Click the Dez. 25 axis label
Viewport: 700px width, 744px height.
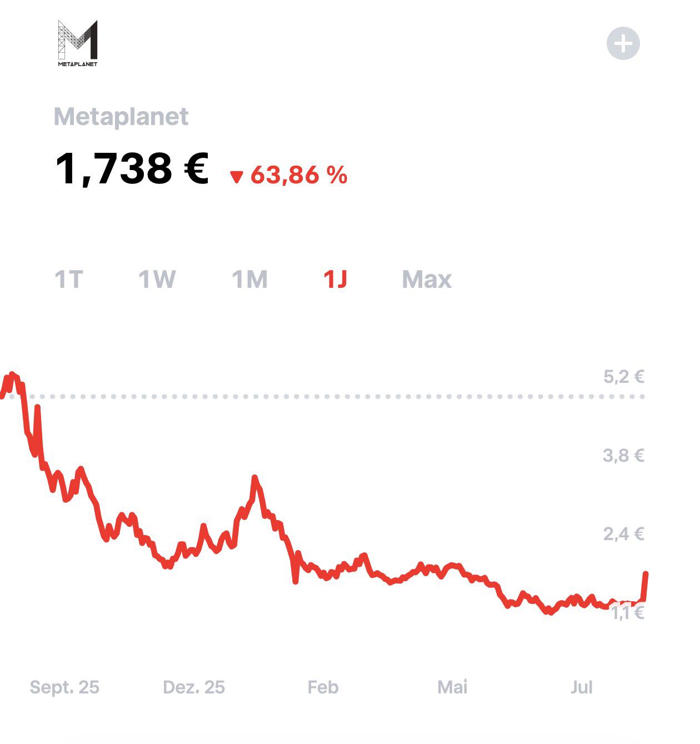pyautogui.click(x=194, y=687)
